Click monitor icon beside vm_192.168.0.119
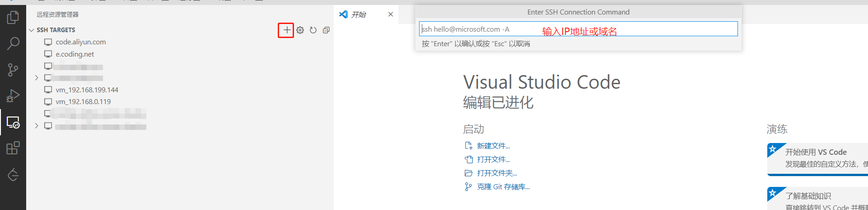The height and width of the screenshot is (210, 868). coord(48,101)
